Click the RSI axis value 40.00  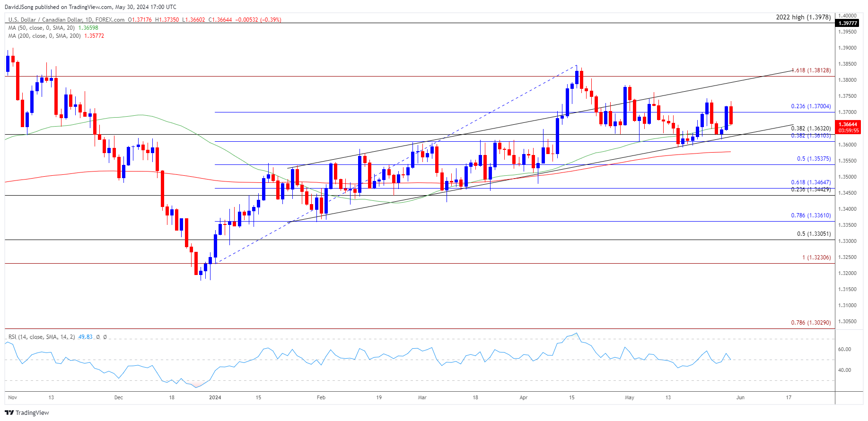coord(844,370)
